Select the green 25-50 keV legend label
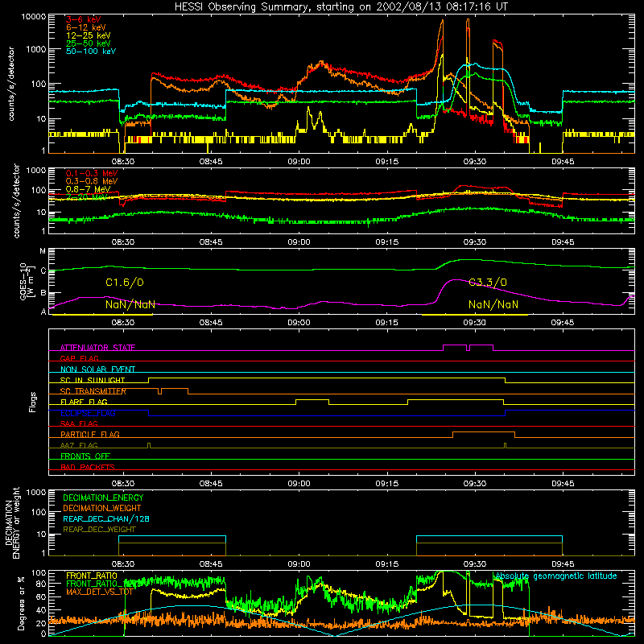The width and height of the screenshot is (644, 644). click(88, 43)
